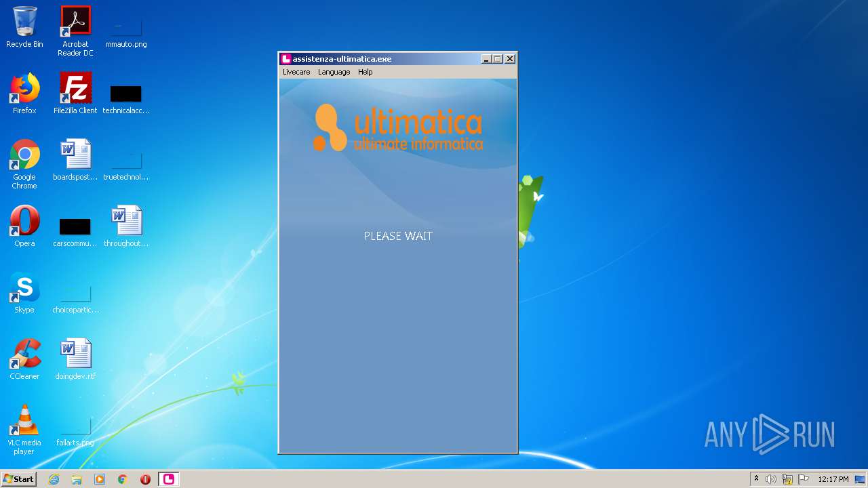Select the CCleaner desktop shortcut
Viewport: 868px width, 488px height.
click(24, 359)
